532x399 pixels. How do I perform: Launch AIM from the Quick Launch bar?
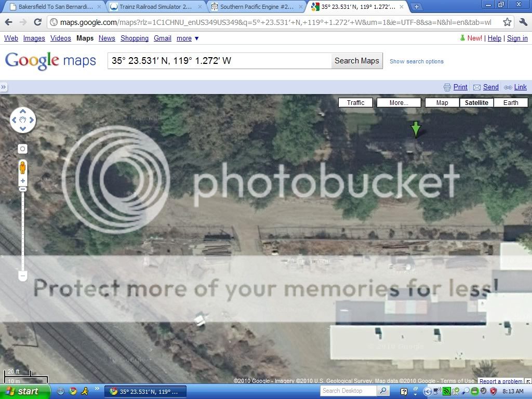[85, 391]
